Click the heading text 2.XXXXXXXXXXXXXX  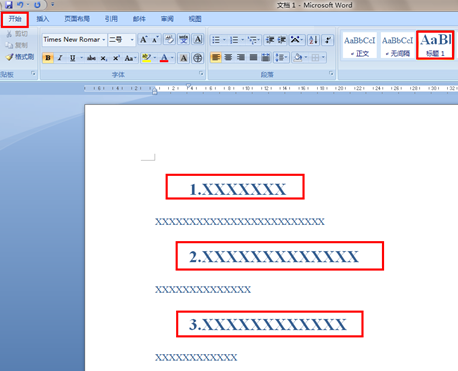(x=274, y=257)
